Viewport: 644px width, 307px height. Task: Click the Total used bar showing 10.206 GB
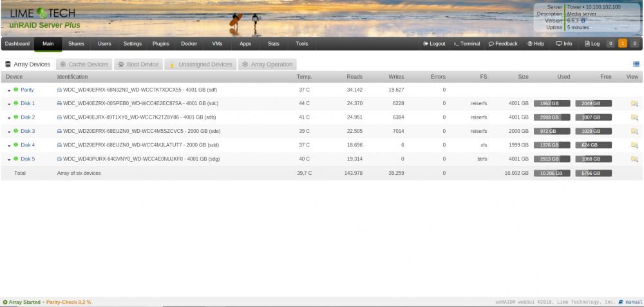click(552, 173)
